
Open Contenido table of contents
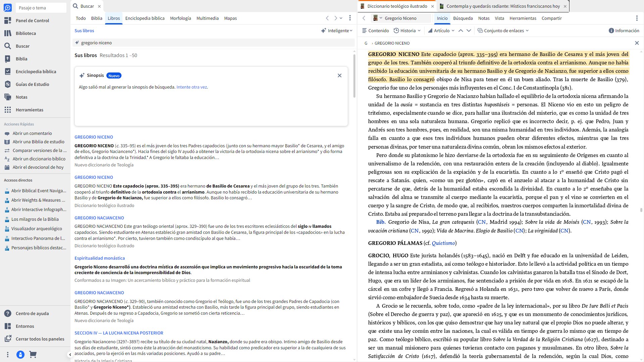(x=376, y=31)
